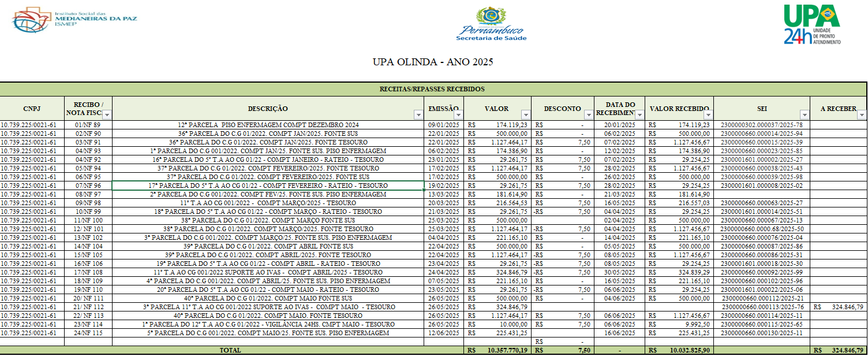Click the CNPJ column header cell
The width and height of the screenshot is (868, 356).
pos(32,109)
